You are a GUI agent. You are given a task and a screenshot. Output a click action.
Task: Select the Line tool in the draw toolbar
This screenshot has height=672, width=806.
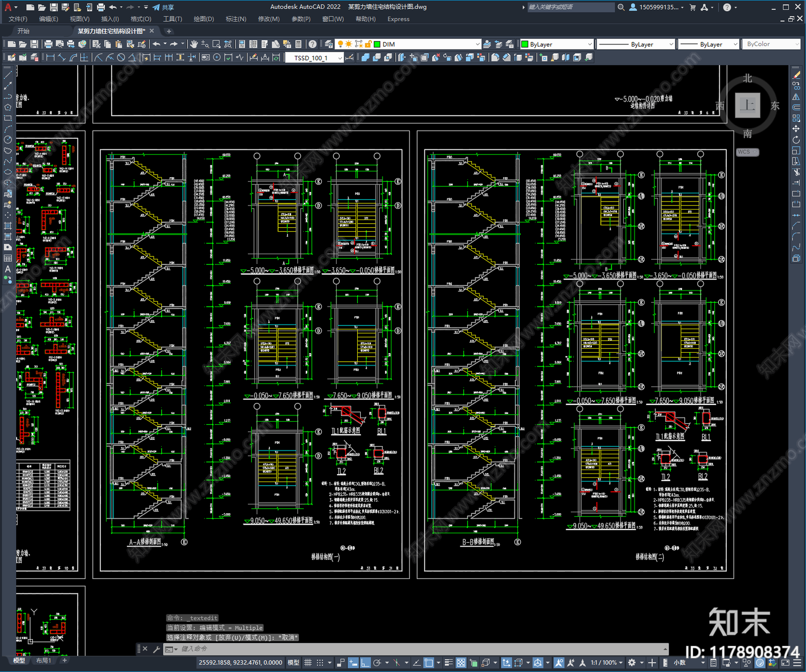[8, 75]
